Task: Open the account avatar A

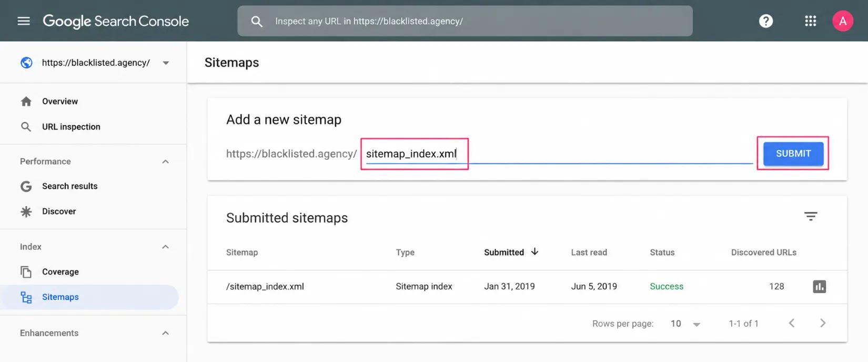Action: point(843,21)
